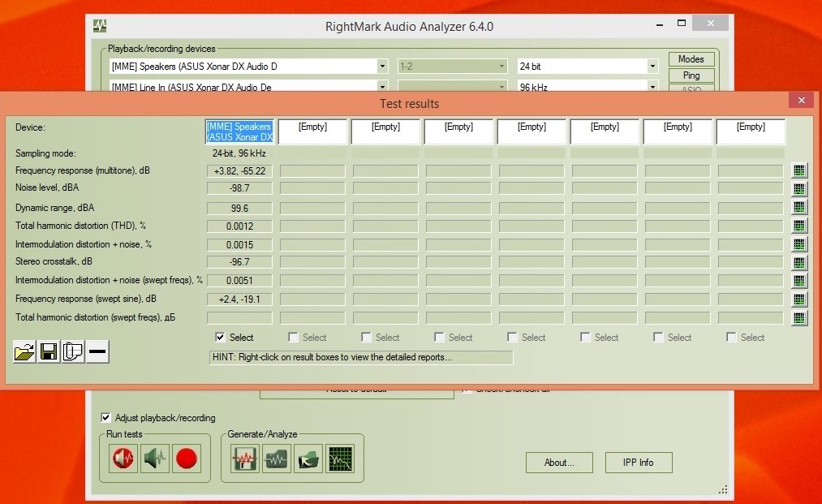The width and height of the screenshot is (822, 504).
Task: Click the generate WAV waveform save icon
Action: (245, 459)
